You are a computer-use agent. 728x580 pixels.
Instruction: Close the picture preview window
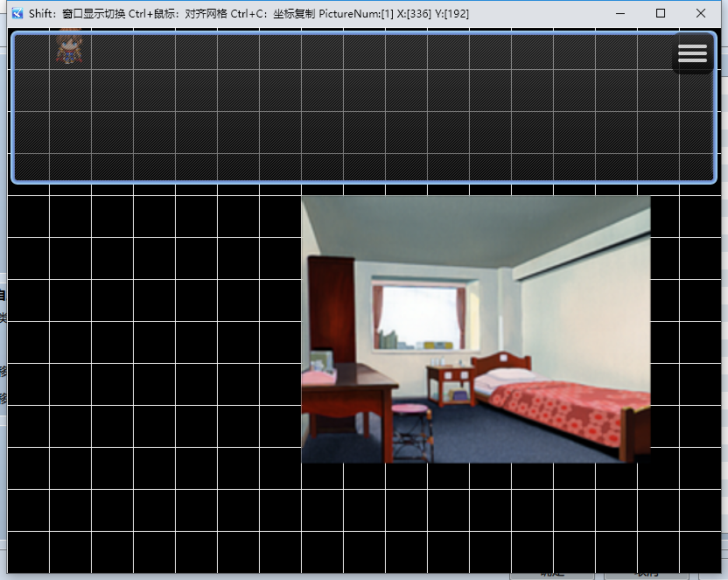[701, 13]
